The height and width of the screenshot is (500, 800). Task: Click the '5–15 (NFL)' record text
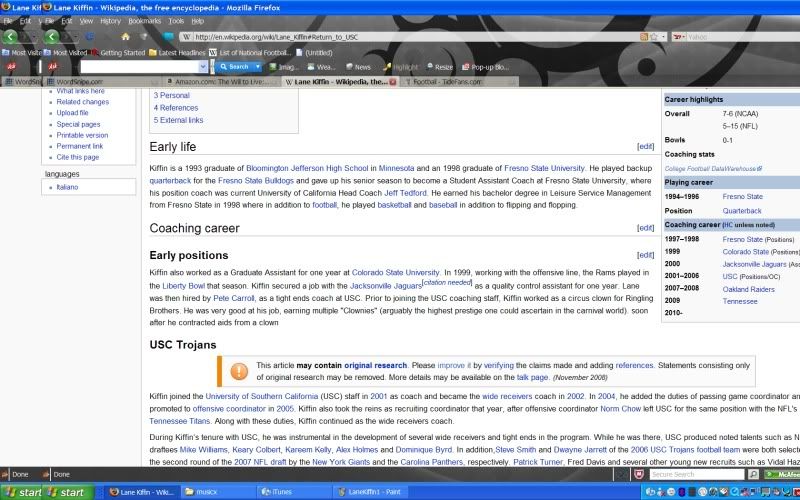pos(740,126)
